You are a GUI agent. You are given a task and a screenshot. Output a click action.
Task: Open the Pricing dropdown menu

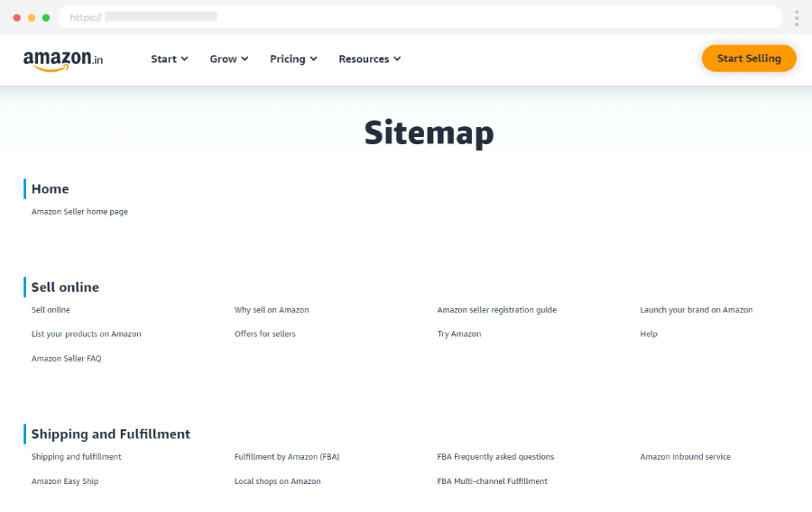tap(293, 59)
